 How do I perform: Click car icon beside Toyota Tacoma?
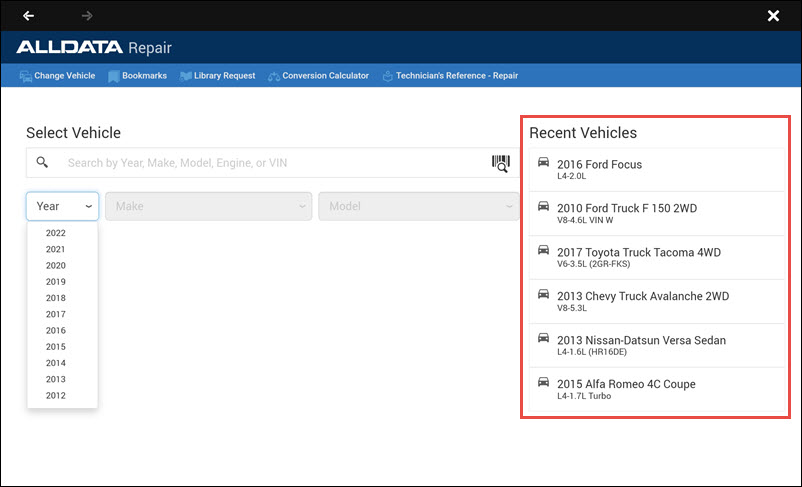(543, 250)
